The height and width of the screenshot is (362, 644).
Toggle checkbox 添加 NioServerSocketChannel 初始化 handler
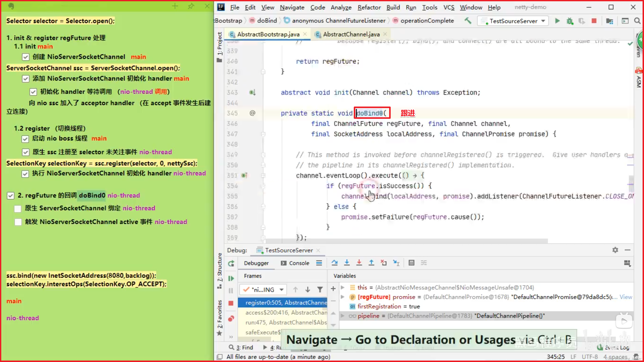coord(25,79)
